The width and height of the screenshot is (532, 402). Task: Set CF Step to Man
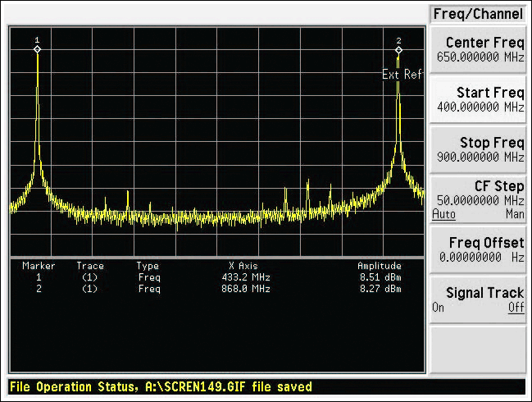click(515, 214)
